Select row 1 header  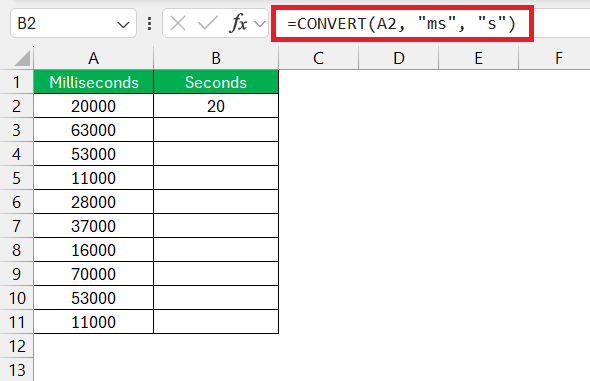coord(16,82)
